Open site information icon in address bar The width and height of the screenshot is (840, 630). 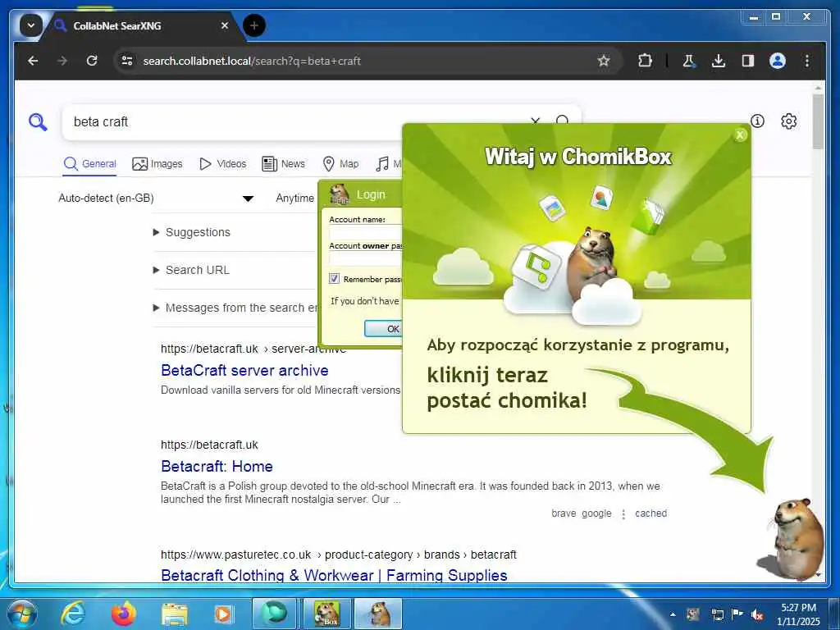(x=127, y=61)
